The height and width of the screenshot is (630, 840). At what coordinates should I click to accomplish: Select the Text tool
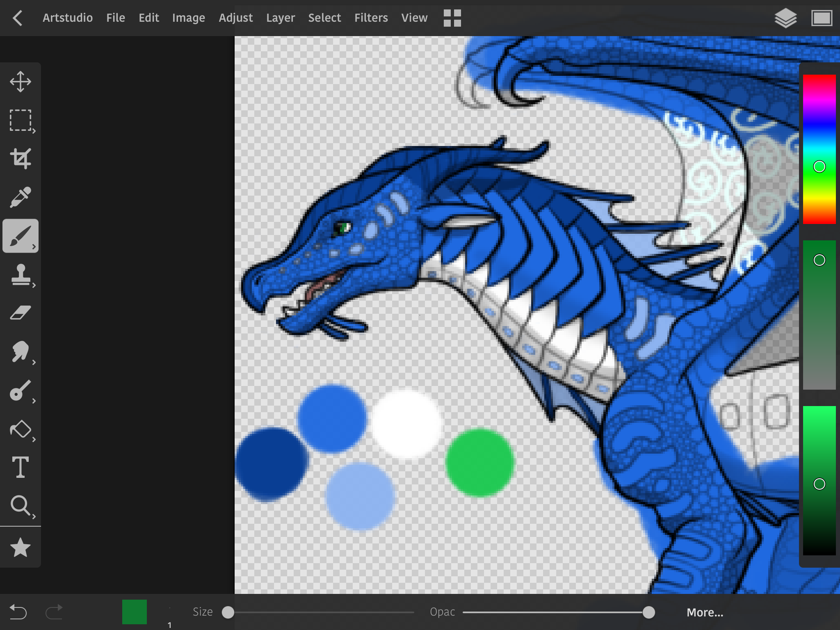click(x=21, y=467)
